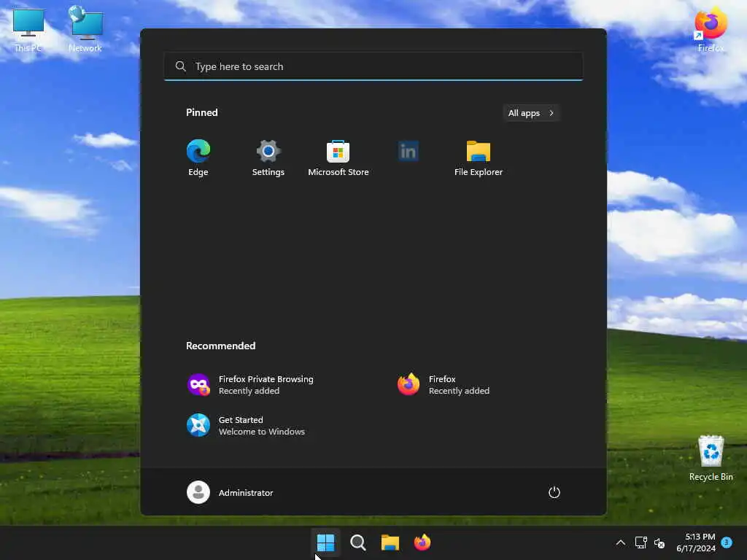Open the power options button
The width and height of the screenshot is (747, 560).
[554, 492]
